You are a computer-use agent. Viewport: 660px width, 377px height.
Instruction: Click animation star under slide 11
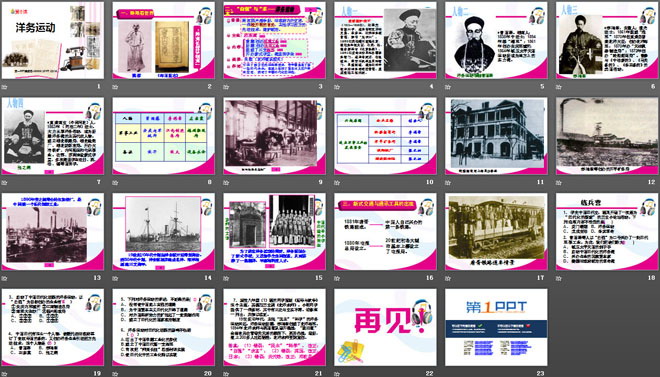[x=448, y=183]
